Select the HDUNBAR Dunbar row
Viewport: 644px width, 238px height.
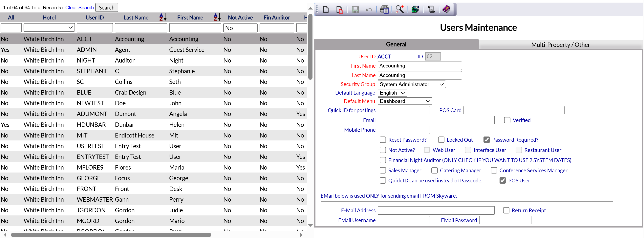[153, 124]
